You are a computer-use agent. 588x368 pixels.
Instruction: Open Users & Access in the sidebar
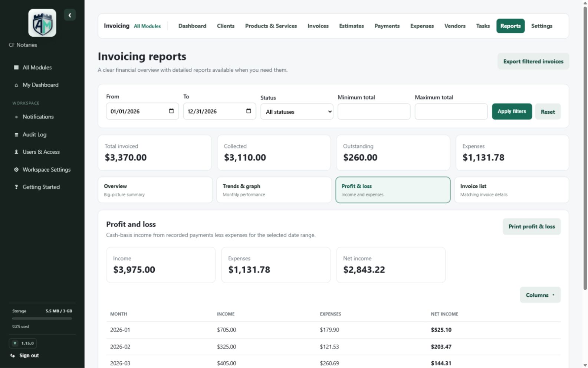pos(42,152)
